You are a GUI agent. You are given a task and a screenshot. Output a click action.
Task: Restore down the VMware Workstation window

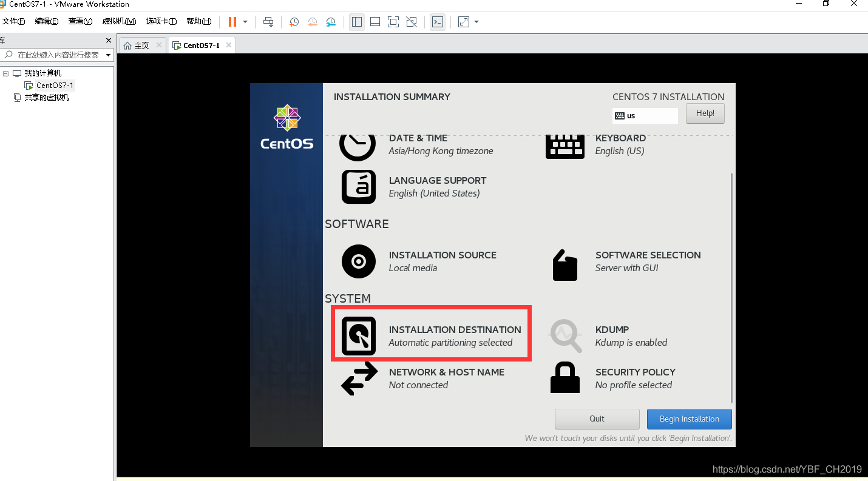(x=826, y=4)
